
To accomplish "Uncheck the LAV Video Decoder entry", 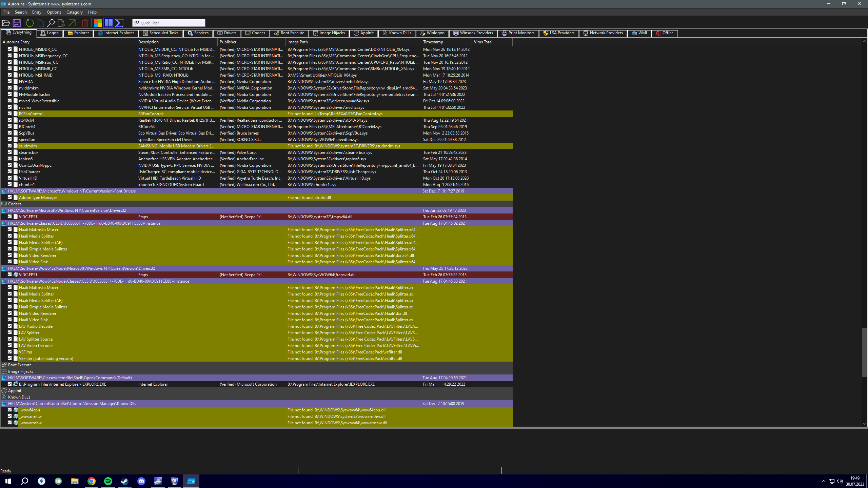I will click(10, 345).
